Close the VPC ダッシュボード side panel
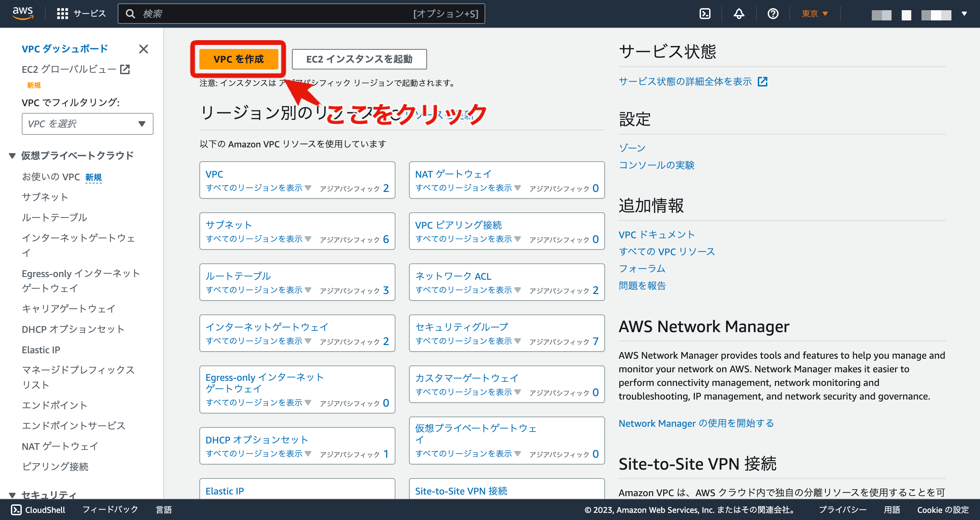The width and height of the screenshot is (980, 520). click(x=143, y=49)
